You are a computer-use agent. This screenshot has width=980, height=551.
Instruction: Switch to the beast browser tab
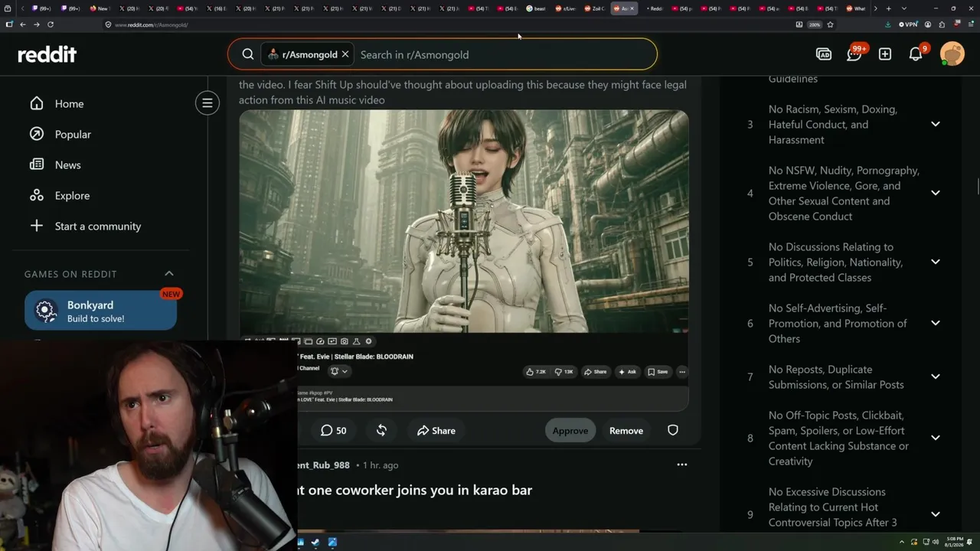[536, 8]
